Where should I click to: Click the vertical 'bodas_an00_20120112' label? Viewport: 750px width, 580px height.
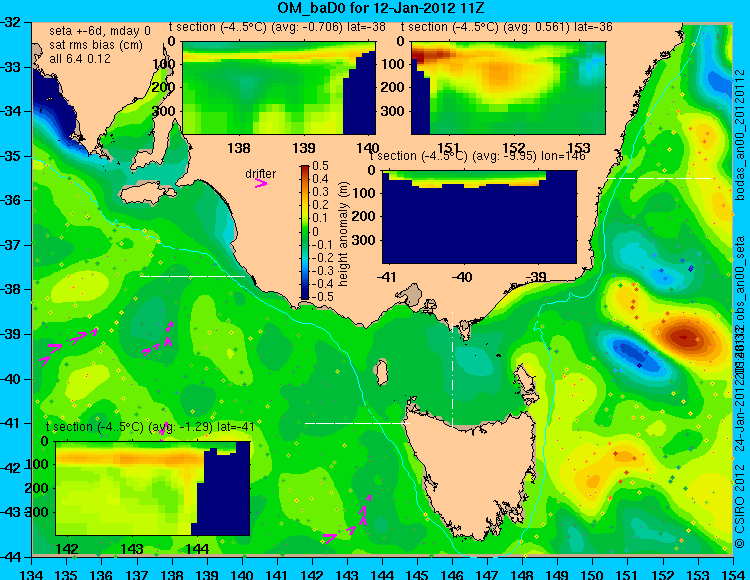[x=741, y=134]
